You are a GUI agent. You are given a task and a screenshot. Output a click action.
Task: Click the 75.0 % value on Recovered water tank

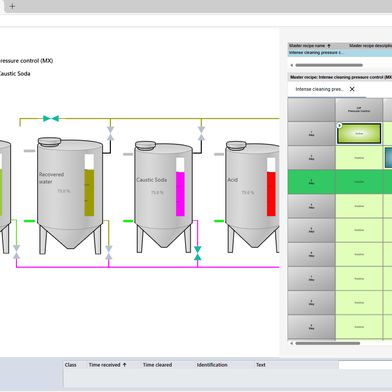pos(64,191)
